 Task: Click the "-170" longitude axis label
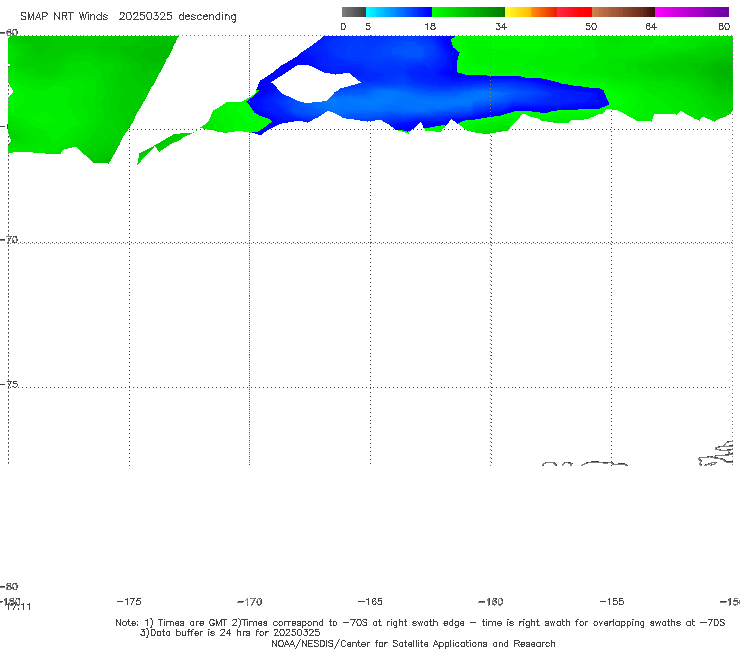(250, 601)
